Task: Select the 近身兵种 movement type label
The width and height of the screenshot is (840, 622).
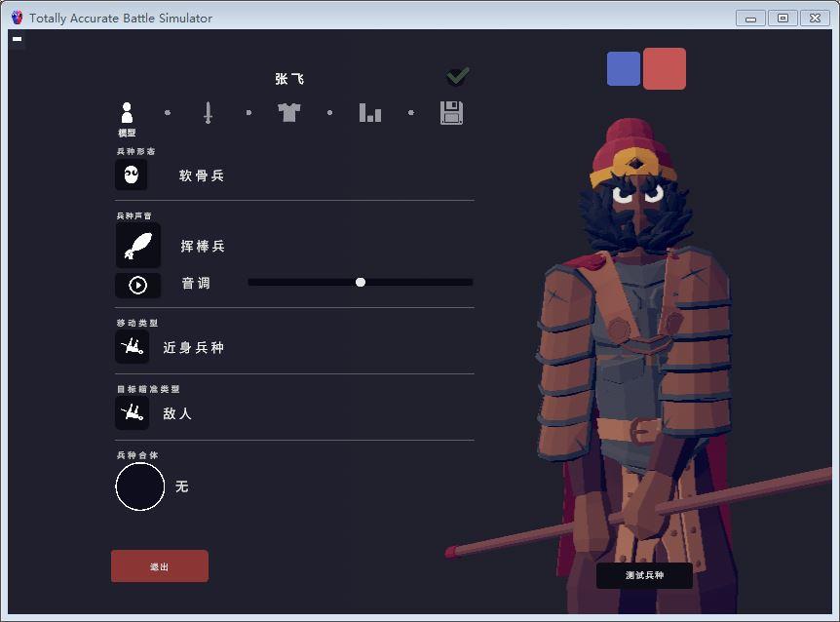Action: click(x=193, y=348)
